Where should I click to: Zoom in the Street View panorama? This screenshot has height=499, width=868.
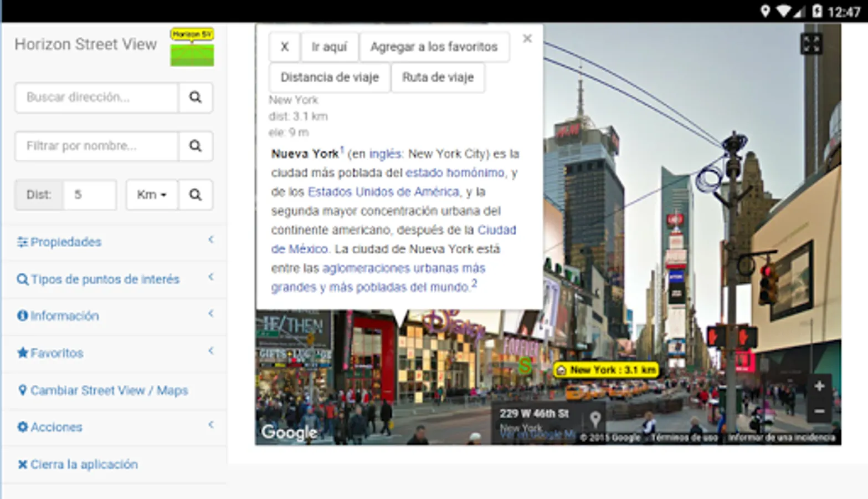(819, 386)
